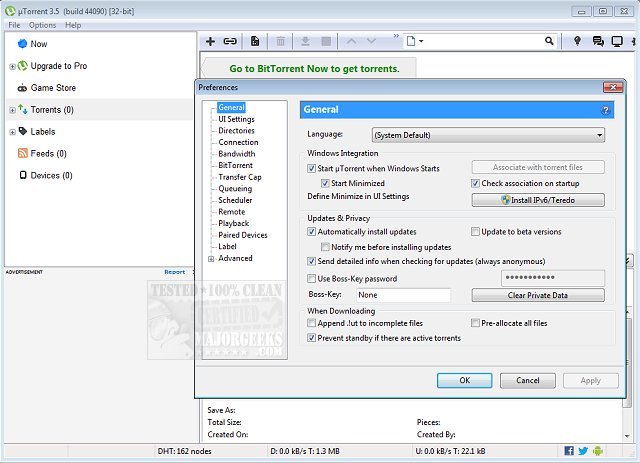Enable Use Boss-Key password
This screenshot has width=640, height=463.
(x=311, y=278)
